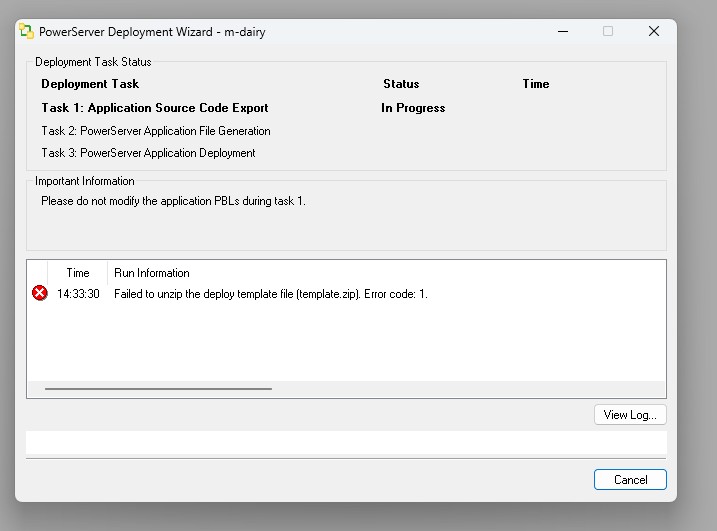Click the red error icon in the log
The image size is (717, 531).
tap(40, 293)
